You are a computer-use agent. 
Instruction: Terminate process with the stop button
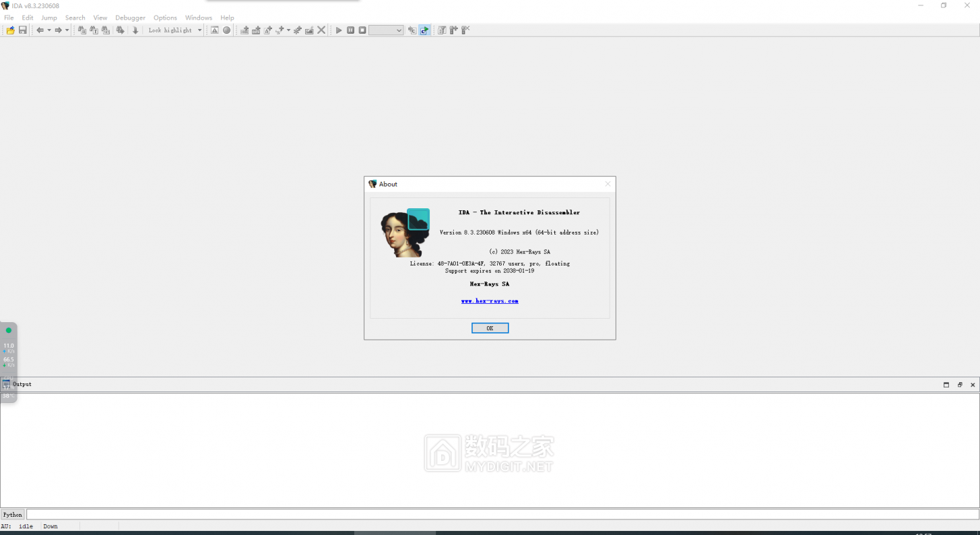pyautogui.click(x=362, y=30)
